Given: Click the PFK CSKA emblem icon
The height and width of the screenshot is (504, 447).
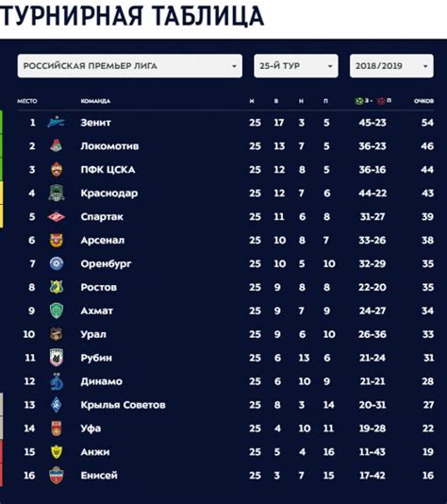Looking at the screenshot, I should pos(57,169).
